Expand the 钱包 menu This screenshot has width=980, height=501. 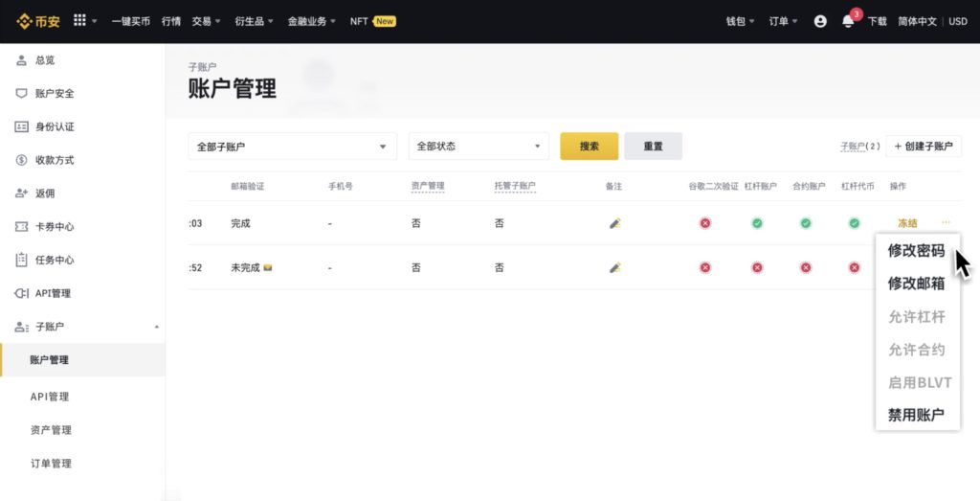click(740, 21)
